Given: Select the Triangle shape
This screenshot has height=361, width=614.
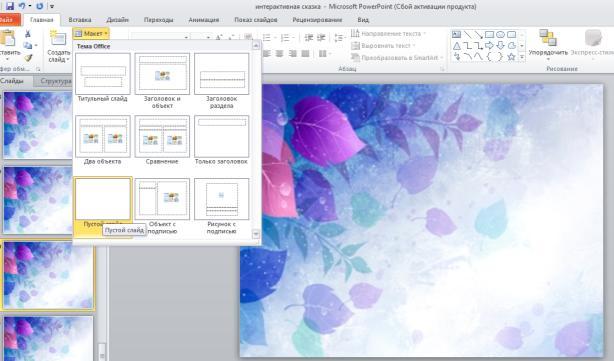Looking at the screenshot, I should pyautogui.click(x=456, y=46).
